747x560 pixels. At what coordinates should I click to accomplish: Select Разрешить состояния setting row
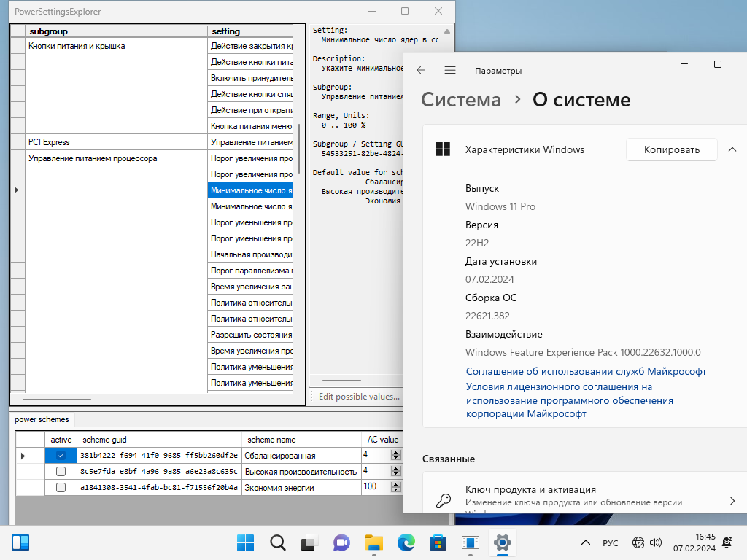click(250, 335)
